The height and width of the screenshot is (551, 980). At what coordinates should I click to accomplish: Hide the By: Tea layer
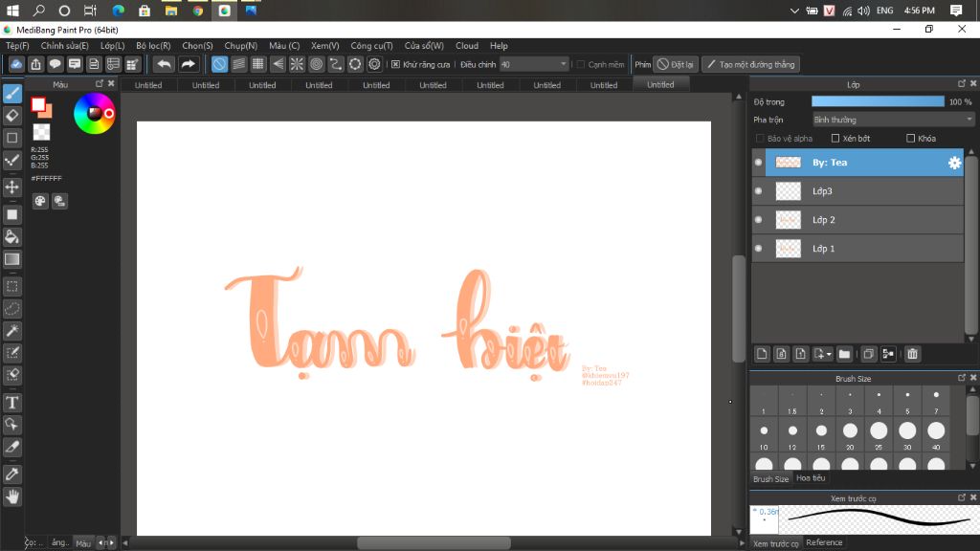(x=759, y=163)
